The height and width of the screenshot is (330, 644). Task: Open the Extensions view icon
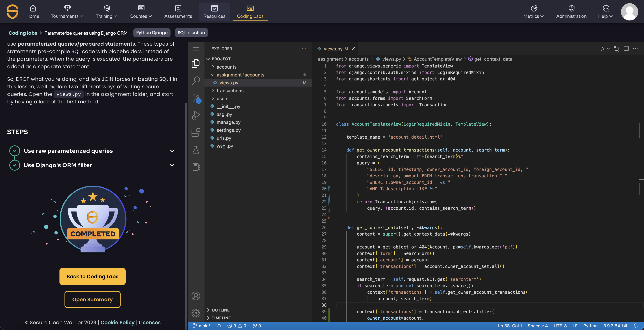pyautogui.click(x=196, y=132)
